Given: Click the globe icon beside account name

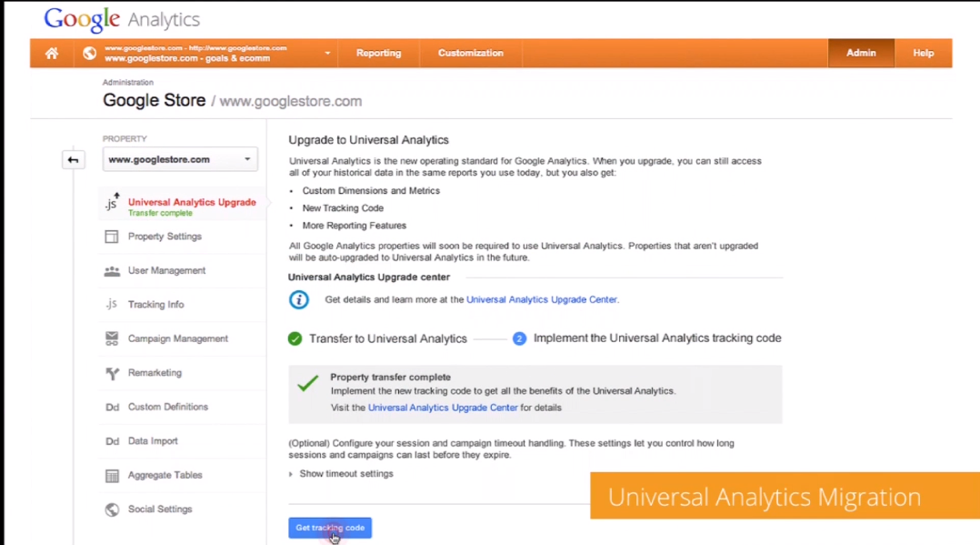Looking at the screenshot, I should pos(89,53).
